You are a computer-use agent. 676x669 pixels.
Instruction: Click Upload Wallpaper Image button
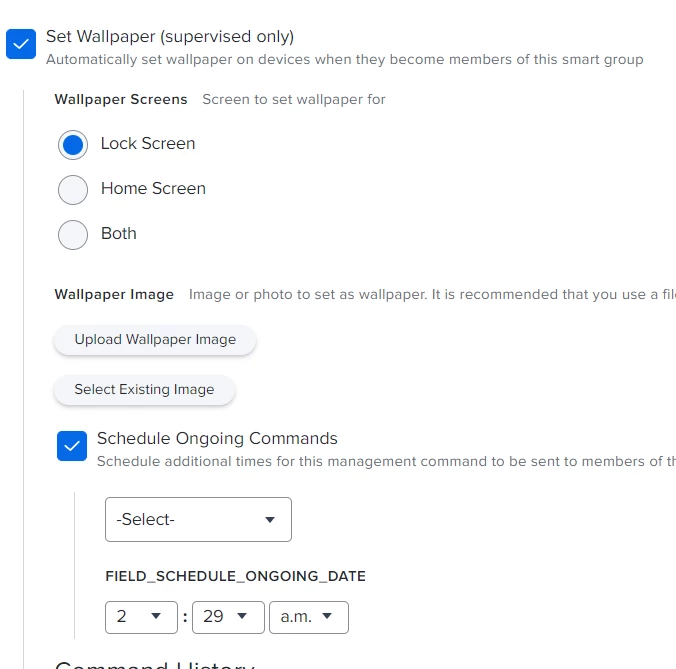pyautogui.click(x=155, y=340)
